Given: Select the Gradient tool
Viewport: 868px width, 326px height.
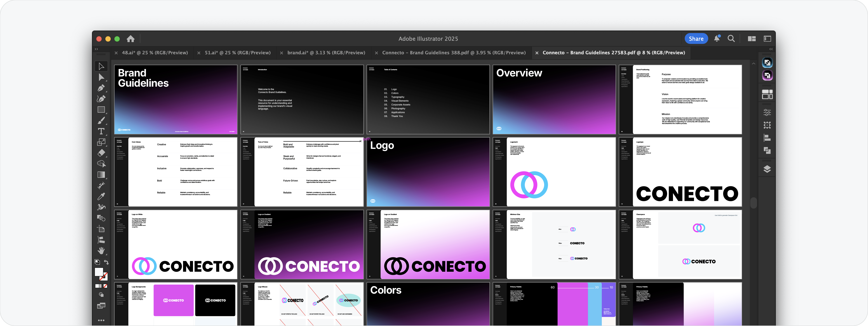Looking at the screenshot, I should (101, 174).
